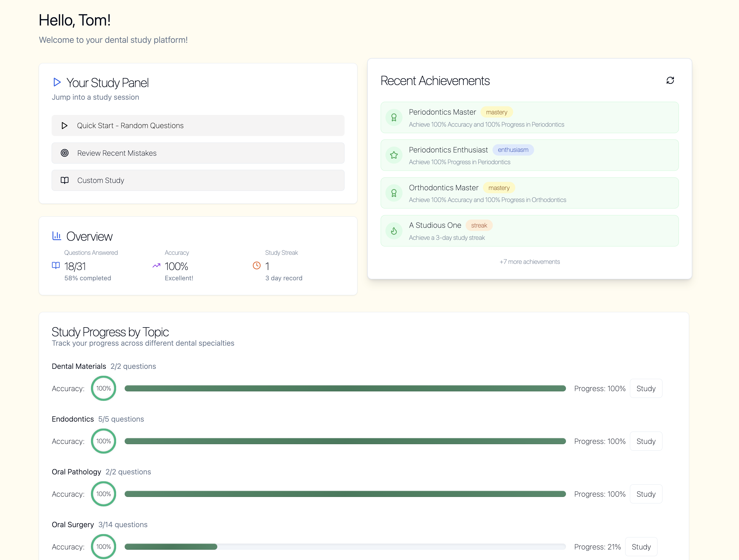Click the Endodontics progress bar
The width and height of the screenshot is (739, 560).
point(345,441)
